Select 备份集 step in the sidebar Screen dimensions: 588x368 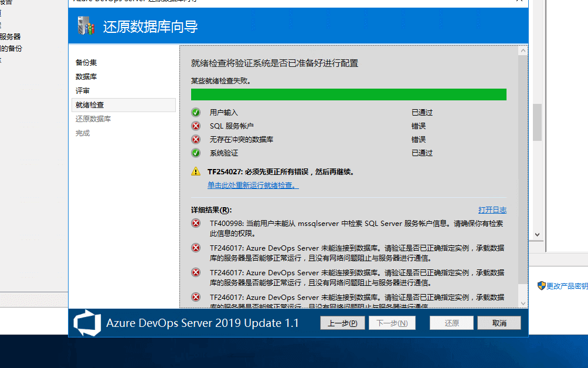point(86,63)
